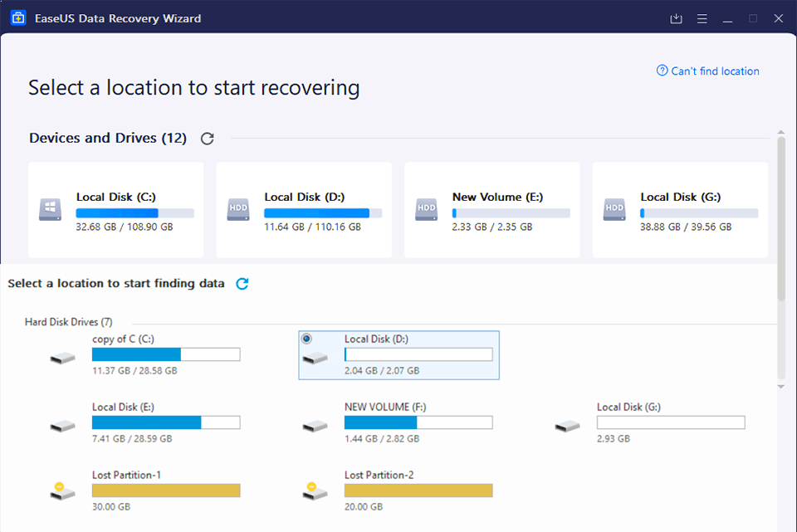Screen dimensions: 797x532
Task: Click the '32.68 GB / 108.90 GB' size text
Action: pos(125,227)
